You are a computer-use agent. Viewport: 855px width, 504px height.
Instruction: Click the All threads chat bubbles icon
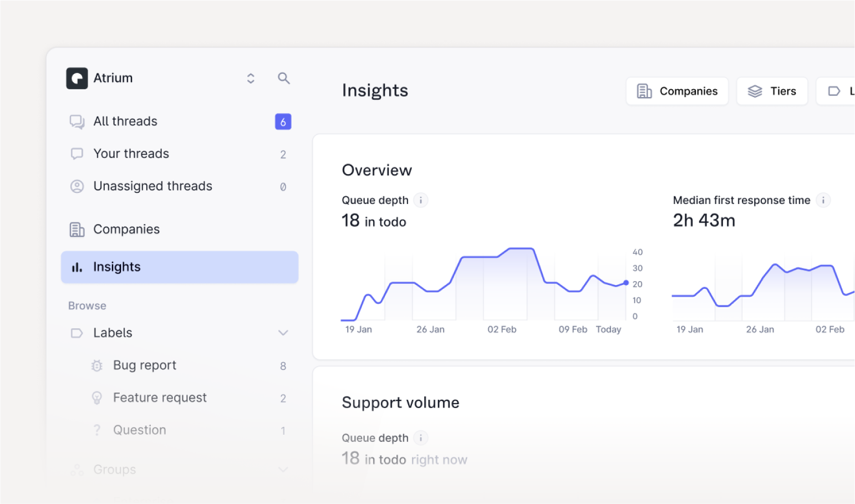coord(77,121)
